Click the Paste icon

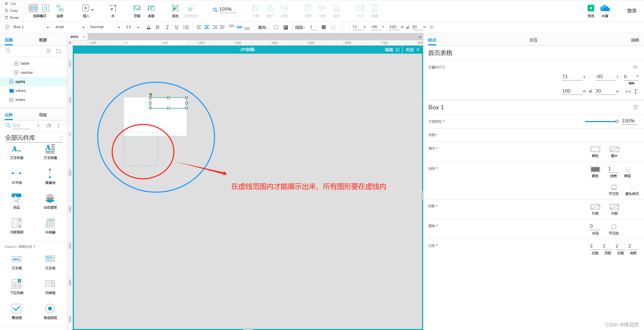tap(6, 18)
